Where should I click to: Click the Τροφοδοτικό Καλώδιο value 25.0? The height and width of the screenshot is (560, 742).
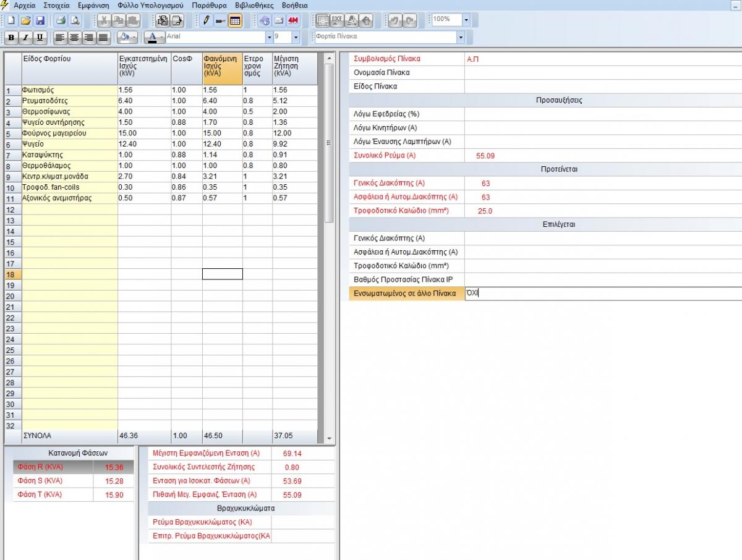tap(485, 211)
